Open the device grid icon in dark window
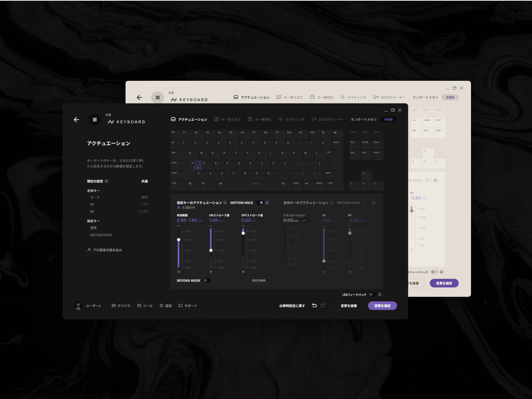 [x=95, y=120]
